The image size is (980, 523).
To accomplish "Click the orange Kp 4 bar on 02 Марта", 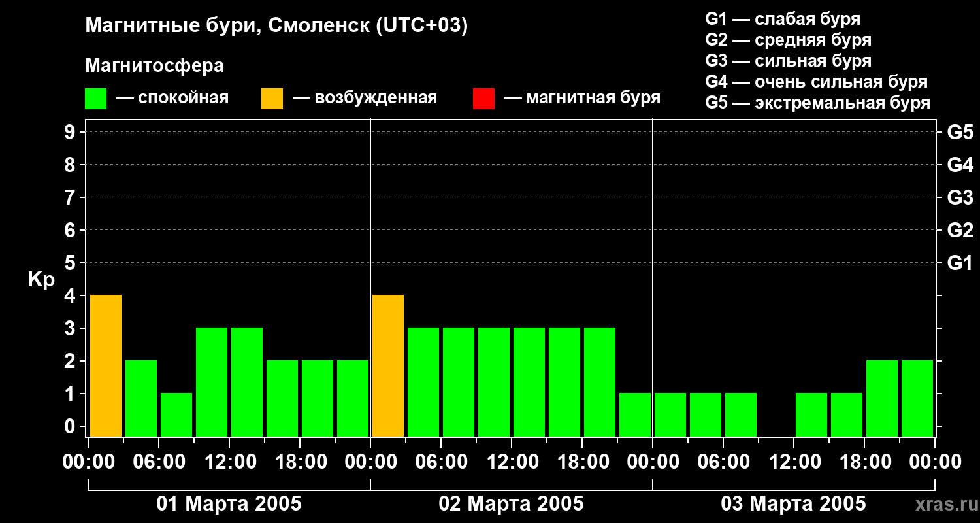I will (388, 366).
